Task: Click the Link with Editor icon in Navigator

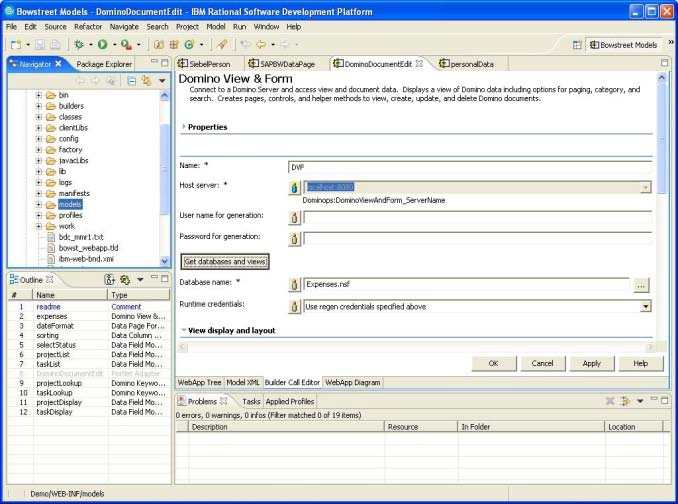Action: pyautogui.click(x=146, y=81)
